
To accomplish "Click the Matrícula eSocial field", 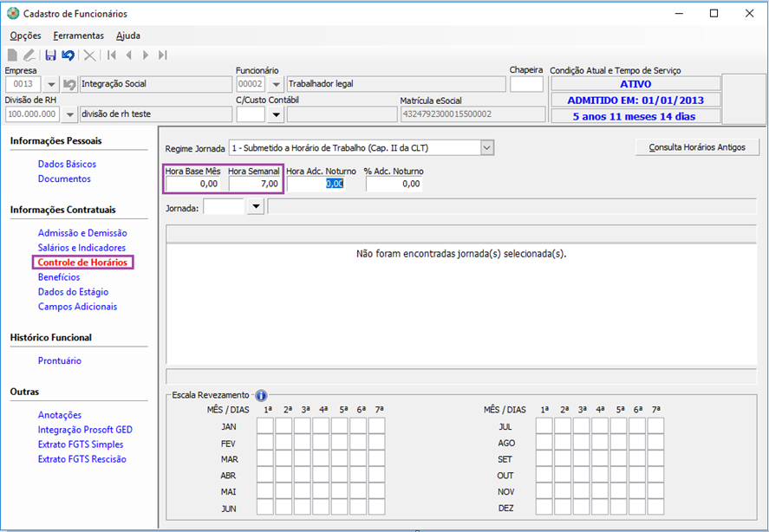I will coord(472,114).
